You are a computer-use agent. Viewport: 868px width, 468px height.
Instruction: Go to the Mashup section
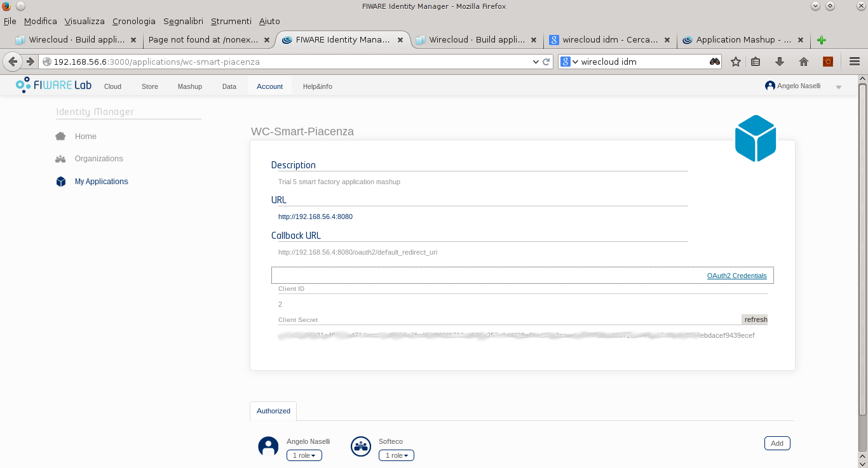point(190,86)
